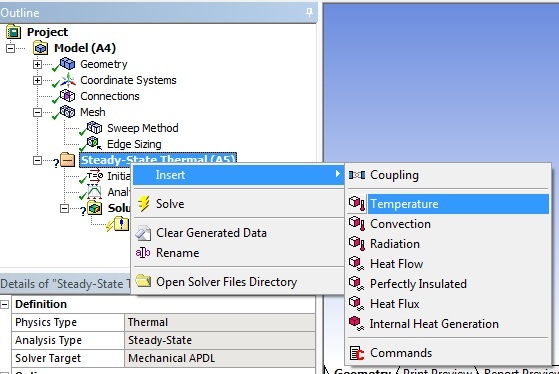Choose Solve from the context menu
Screen dimensions: 559x374
tap(238, 204)
